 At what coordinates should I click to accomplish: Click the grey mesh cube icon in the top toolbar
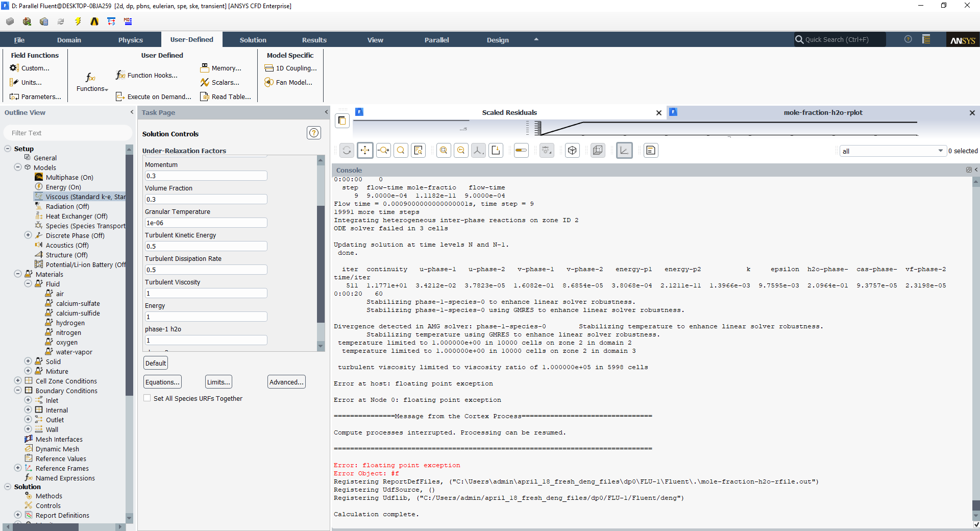10,21
